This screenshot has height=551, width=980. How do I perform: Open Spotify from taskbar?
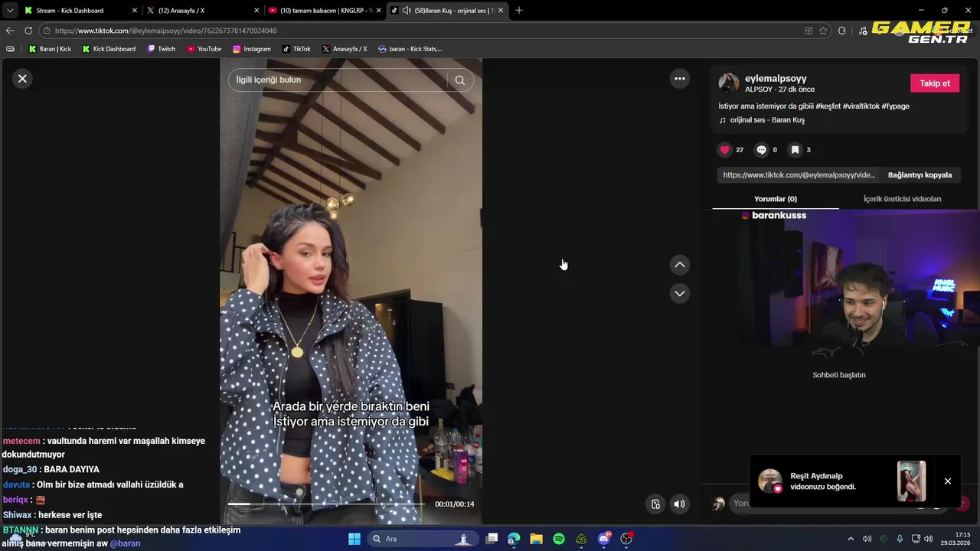559,539
